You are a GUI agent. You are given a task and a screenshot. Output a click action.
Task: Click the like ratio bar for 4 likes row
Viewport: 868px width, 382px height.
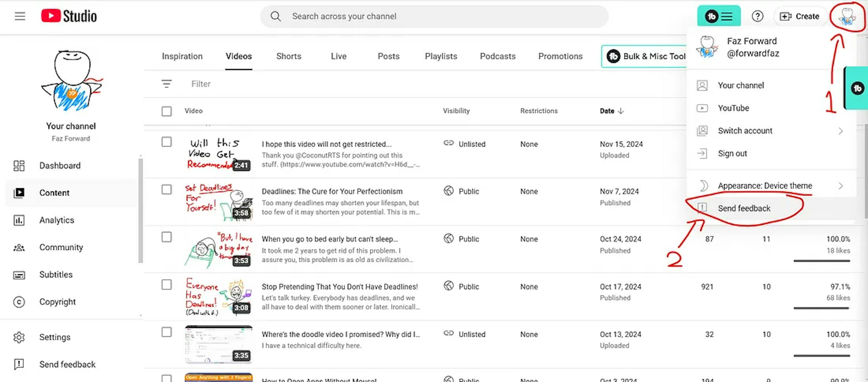coord(821,355)
